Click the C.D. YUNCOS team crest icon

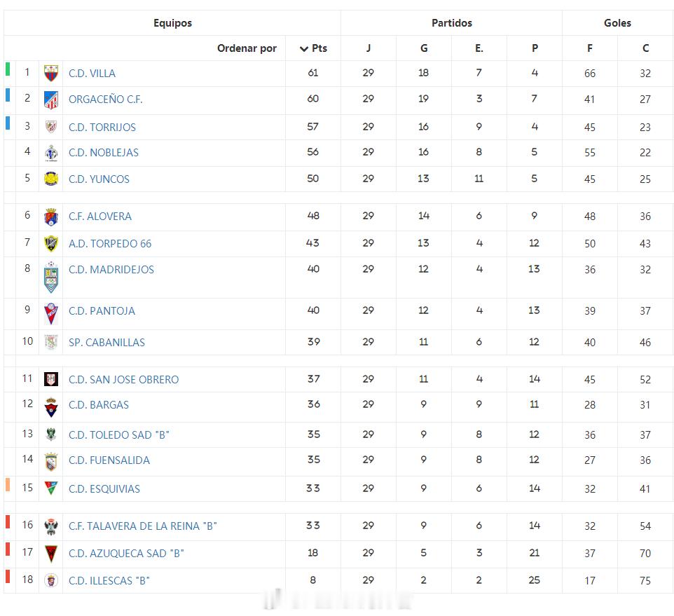tap(51, 179)
